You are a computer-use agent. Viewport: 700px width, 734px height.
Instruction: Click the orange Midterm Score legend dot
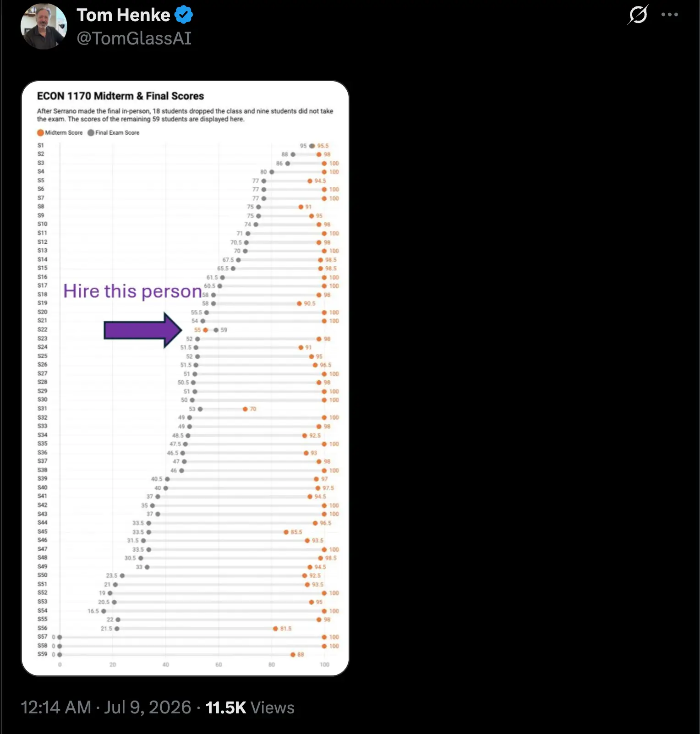tap(40, 133)
